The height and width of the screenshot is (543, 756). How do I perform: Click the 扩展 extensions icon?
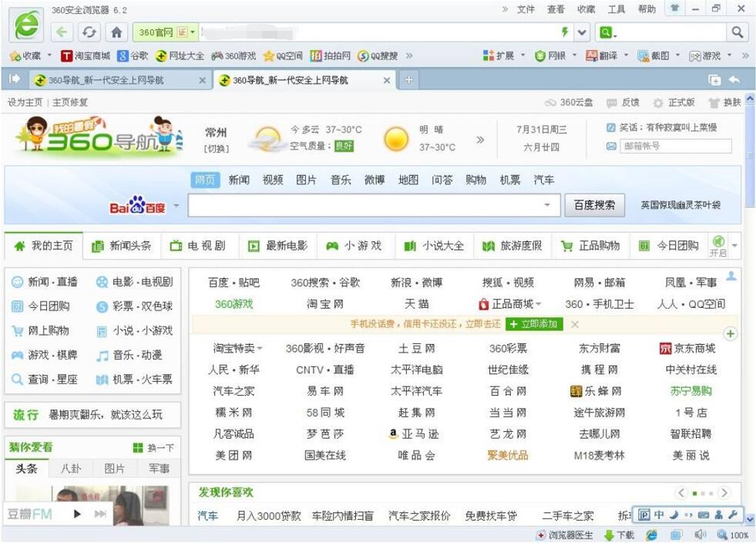coord(489,56)
